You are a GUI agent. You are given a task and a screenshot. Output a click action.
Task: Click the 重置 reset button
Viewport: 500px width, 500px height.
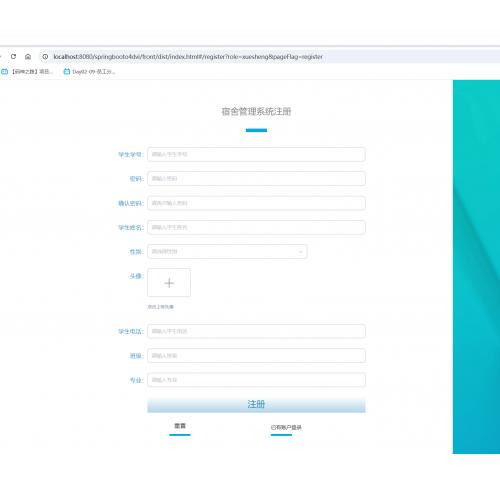pyautogui.click(x=180, y=426)
